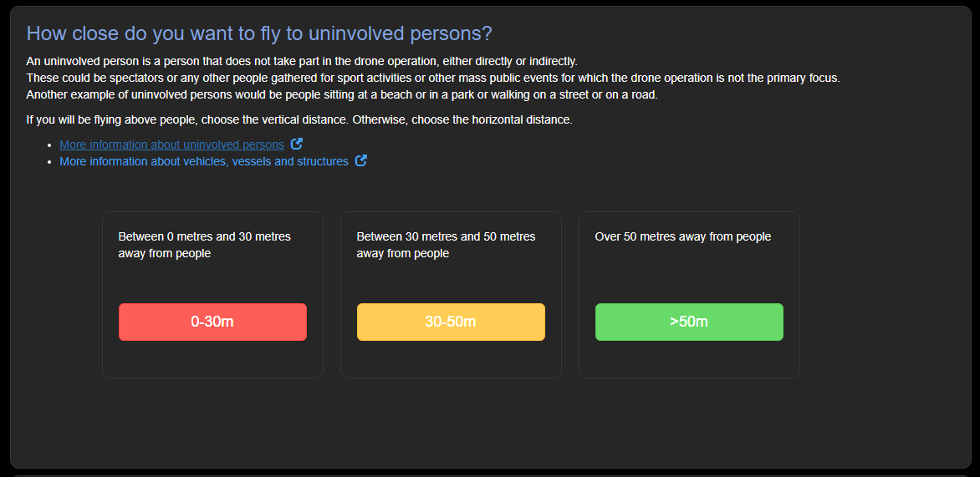
Task: Click the 'Over 50 metres away from people' text
Action: (x=683, y=237)
